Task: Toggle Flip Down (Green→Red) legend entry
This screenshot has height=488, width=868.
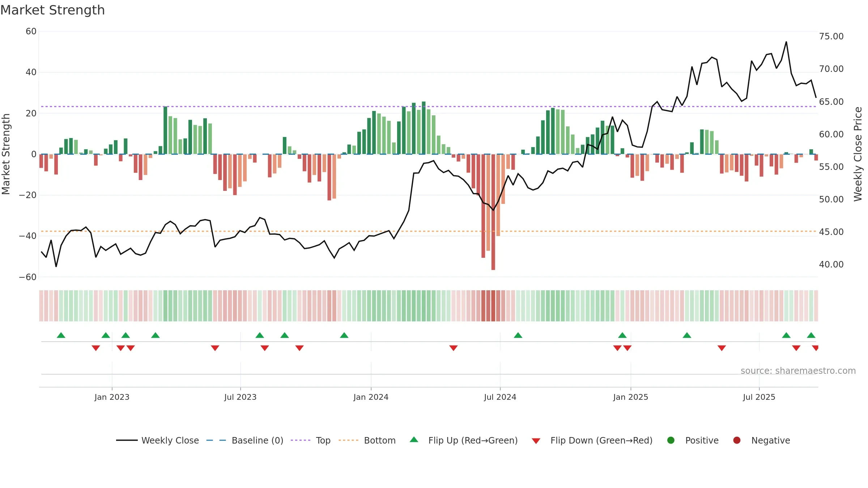Action: pyautogui.click(x=592, y=440)
